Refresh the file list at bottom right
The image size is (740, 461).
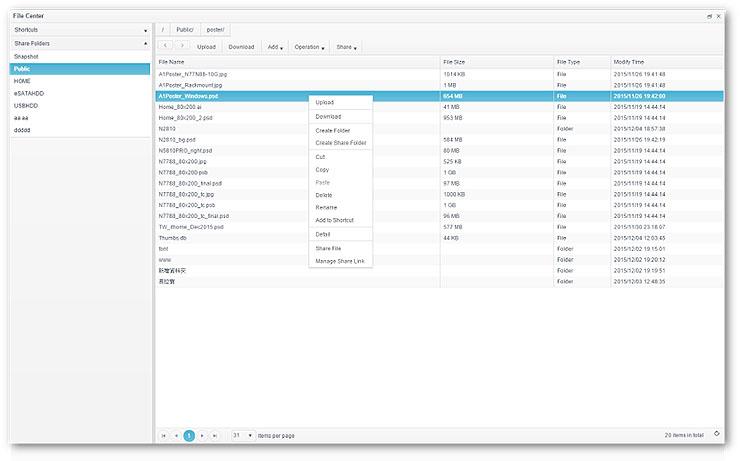point(716,435)
